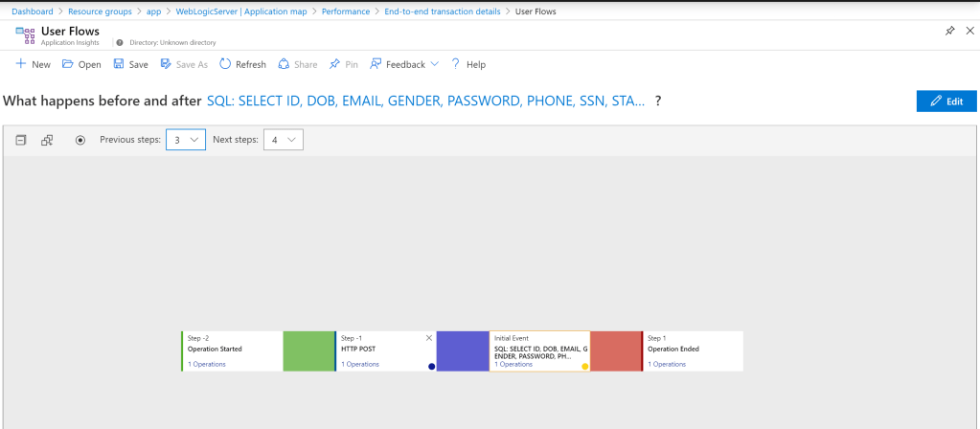This screenshot has height=429, width=980.
Task: Remove the HTTP POST step with X
Action: pyautogui.click(x=428, y=338)
